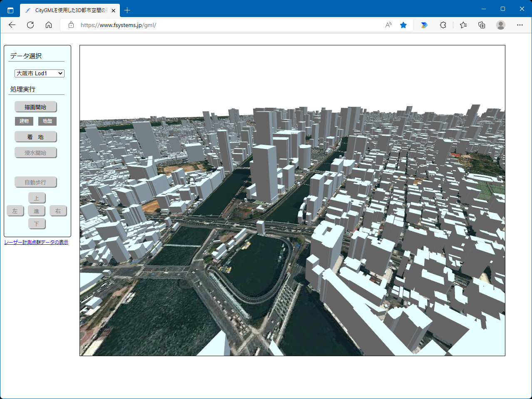Refresh the page with reload icon
This screenshot has height=399, width=532.
[x=30, y=25]
